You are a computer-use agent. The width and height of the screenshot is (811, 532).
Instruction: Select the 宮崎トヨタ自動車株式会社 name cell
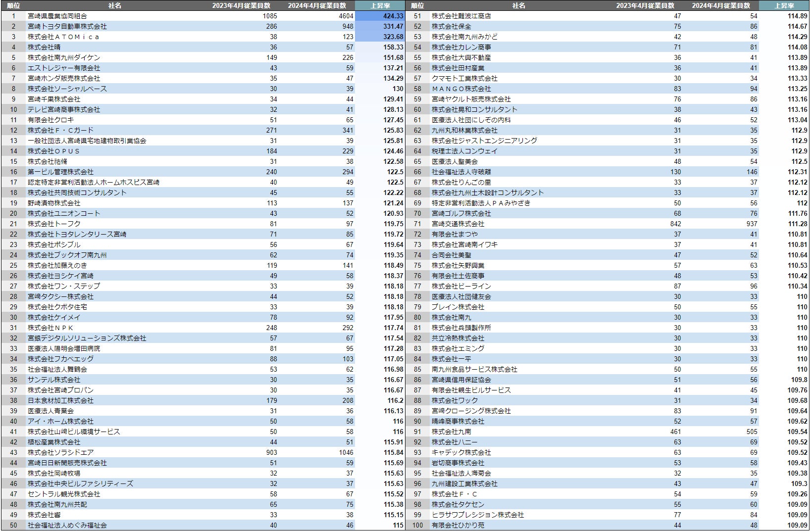coord(67,26)
